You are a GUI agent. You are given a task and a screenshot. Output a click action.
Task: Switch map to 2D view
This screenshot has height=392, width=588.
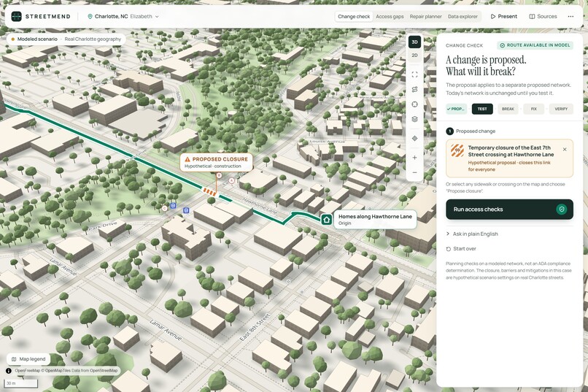coord(414,55)
